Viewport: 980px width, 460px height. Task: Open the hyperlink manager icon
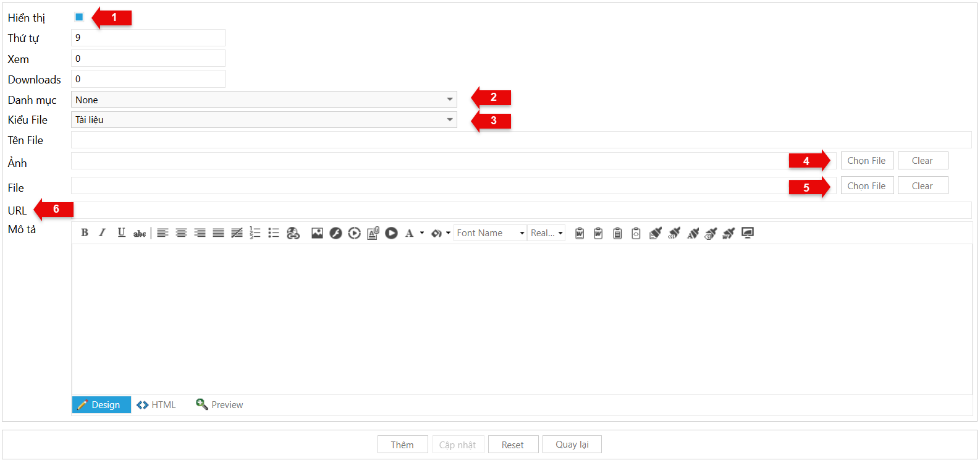(293, 233)
